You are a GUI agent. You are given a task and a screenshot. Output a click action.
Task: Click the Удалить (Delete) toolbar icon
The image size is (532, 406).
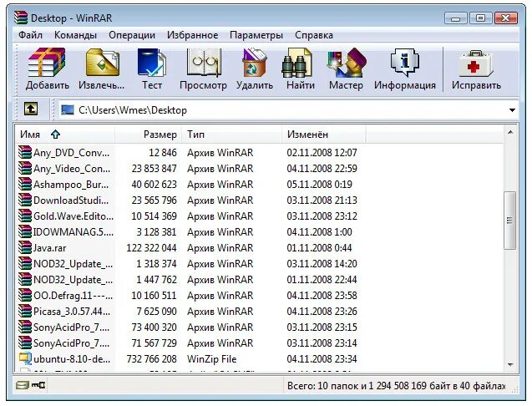(x=255, y=63)
